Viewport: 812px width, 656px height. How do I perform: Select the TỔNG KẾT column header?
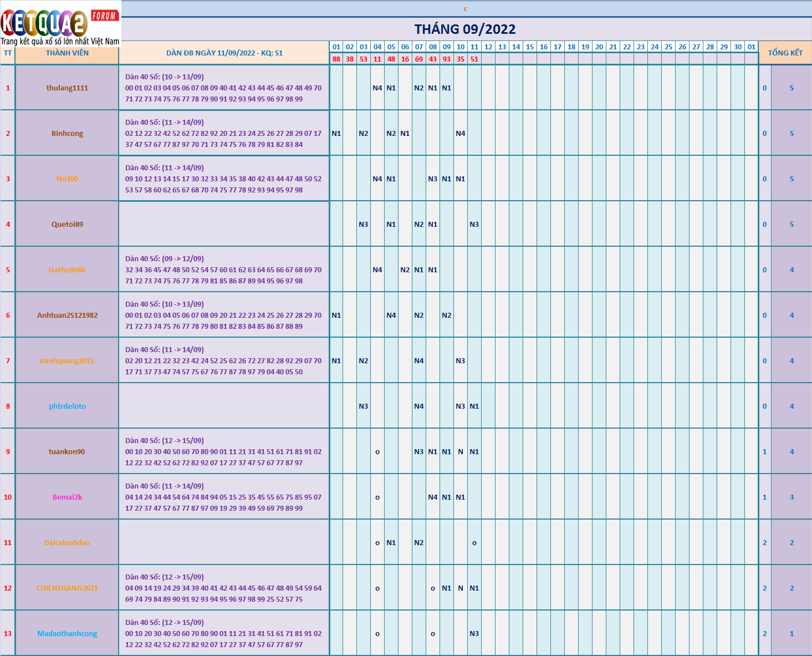click(x=785, y=53)
